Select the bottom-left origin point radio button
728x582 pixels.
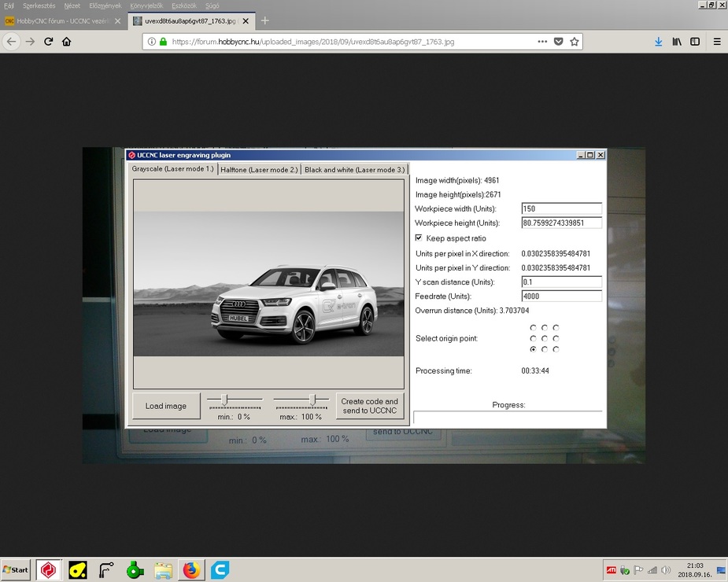pyautogui.click(x=534, y=348)
